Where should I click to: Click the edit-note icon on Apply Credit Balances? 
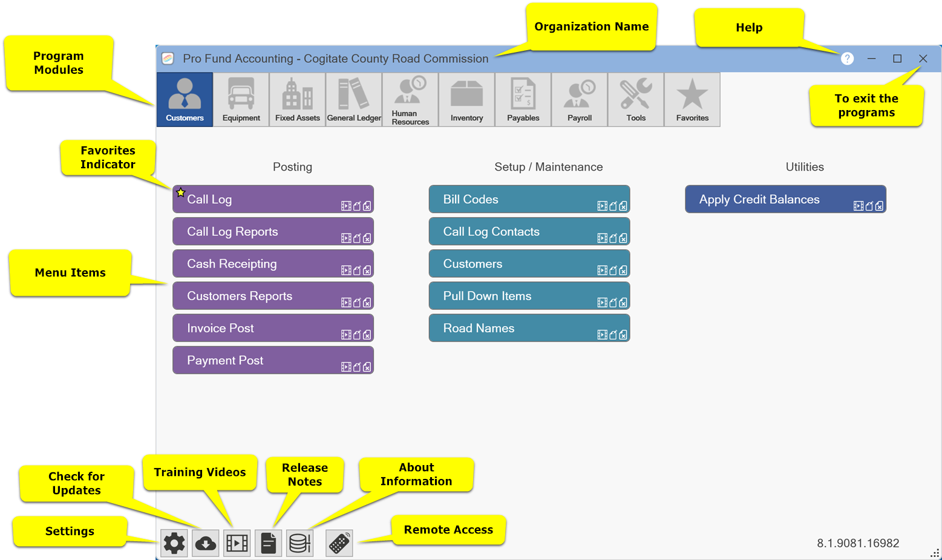pyautogui.click(x=869, y=206)
